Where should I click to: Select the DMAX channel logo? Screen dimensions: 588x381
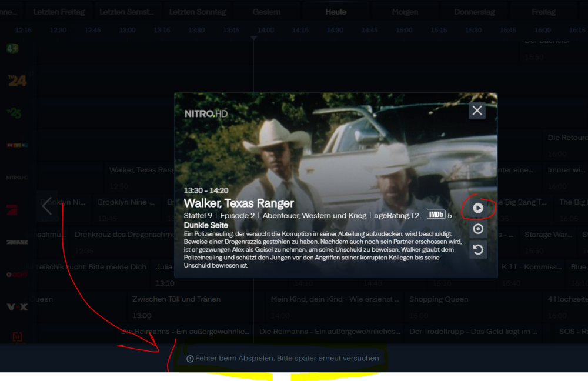[x=17, y=242]
